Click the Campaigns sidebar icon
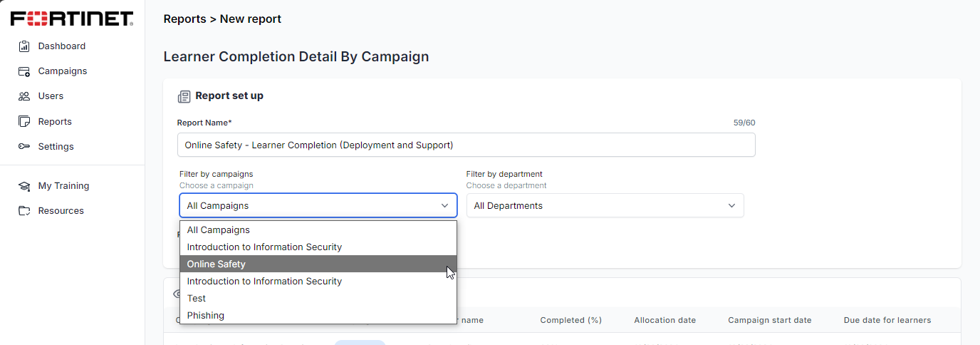This screenshot has height=345, width=980. point(24,71)
